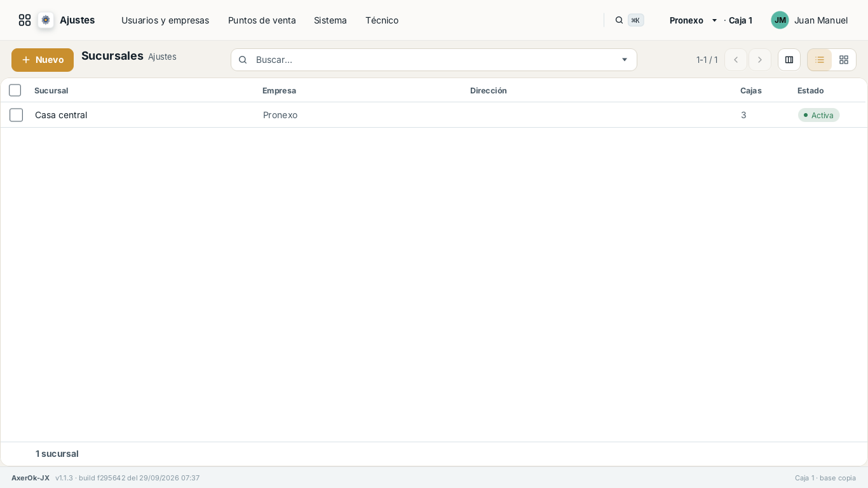Open the apps grid launcher icon
The height and width of the screenshot is (488, 868).
pos(25,20)
